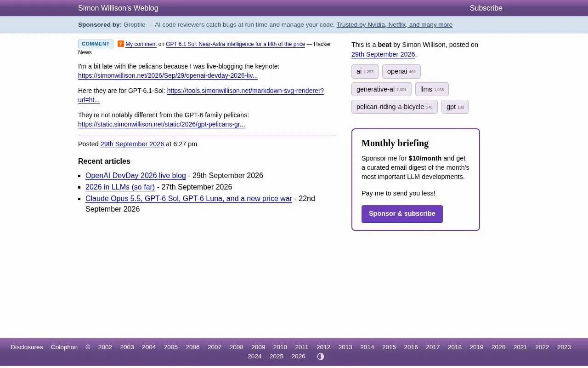Click the orange Hacker News Y icon
This screenshot has height=368, width=588.
click(x=121, y=44)
